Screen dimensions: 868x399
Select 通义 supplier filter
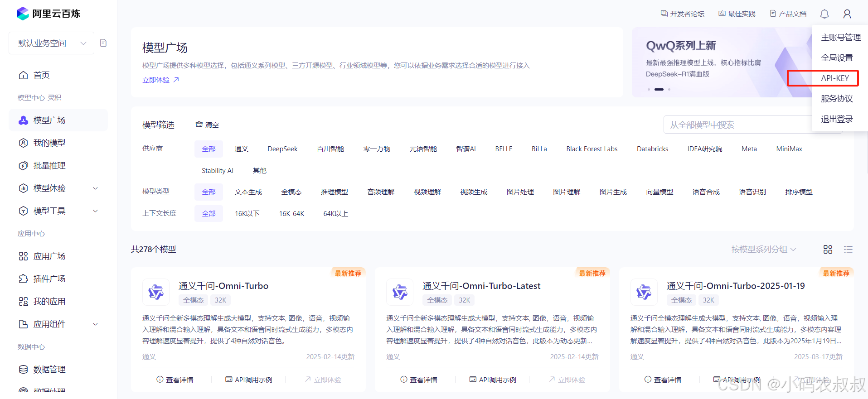pyautogui.click(x=241, y=149)
